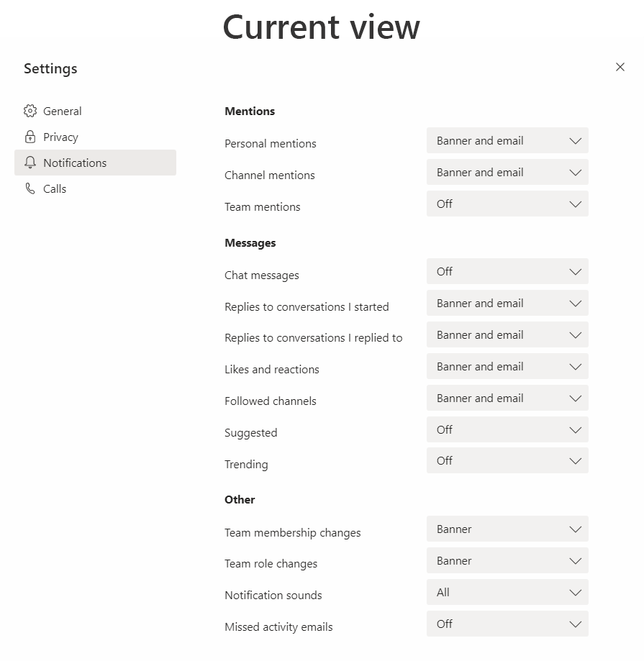Viewport: 644px width, 661px height.
Task: Expand the Likes and reactions dropdown
Action: tap(507, 367)
